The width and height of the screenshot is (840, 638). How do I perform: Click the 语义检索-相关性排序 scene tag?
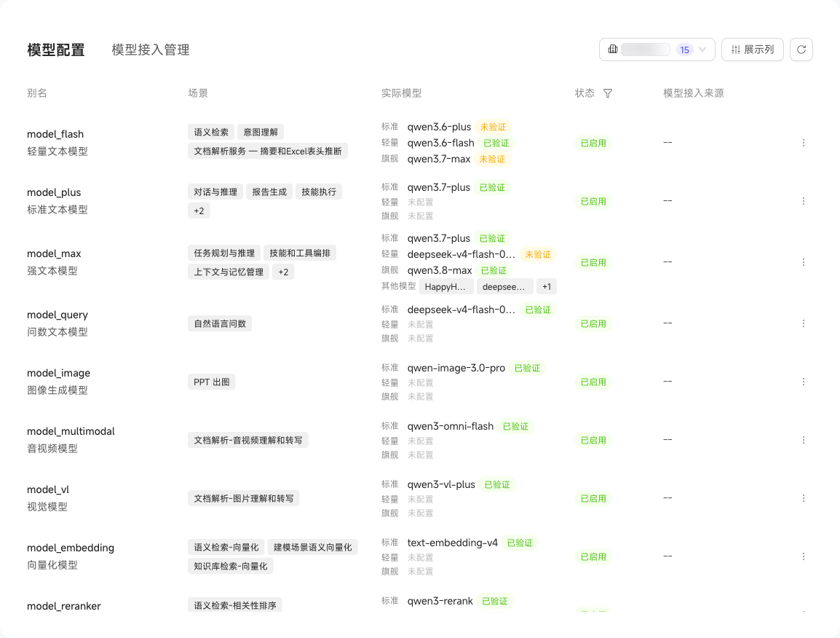(235, 605)
